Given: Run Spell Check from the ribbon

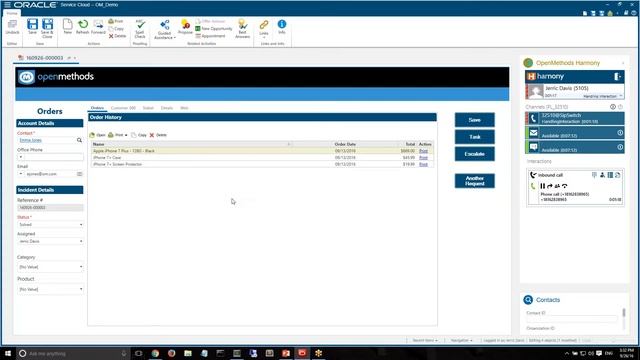Looking at the screenshot, I should pyautogui.click(x=140, y=29).
